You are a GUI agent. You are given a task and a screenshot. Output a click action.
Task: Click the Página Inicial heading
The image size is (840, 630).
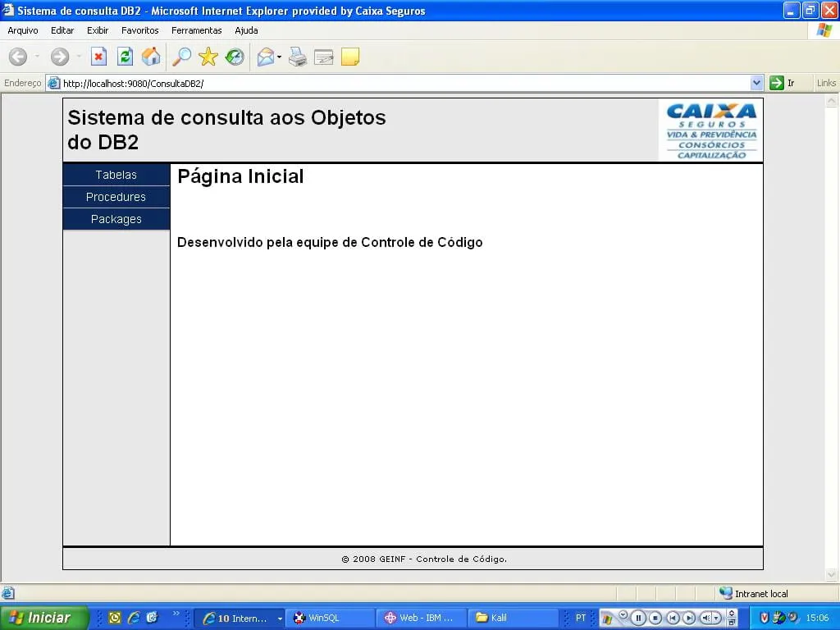pos(240,176)
